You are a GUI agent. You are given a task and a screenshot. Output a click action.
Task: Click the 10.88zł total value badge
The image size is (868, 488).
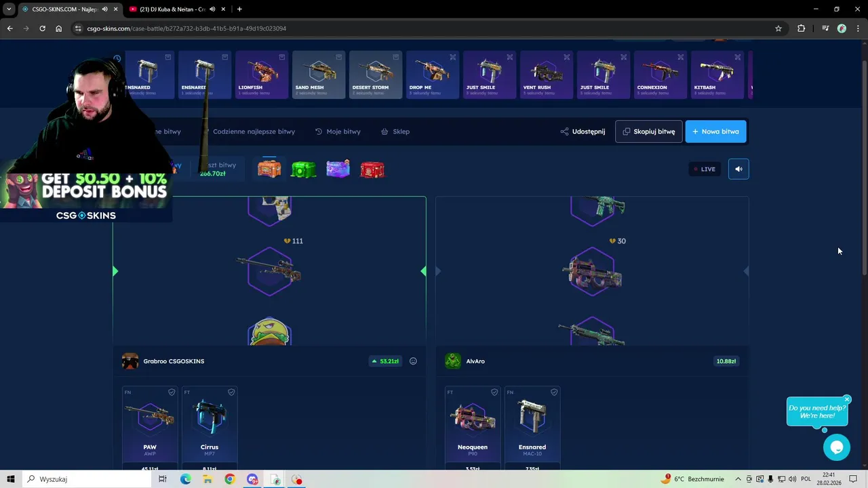tap(726, 361)
